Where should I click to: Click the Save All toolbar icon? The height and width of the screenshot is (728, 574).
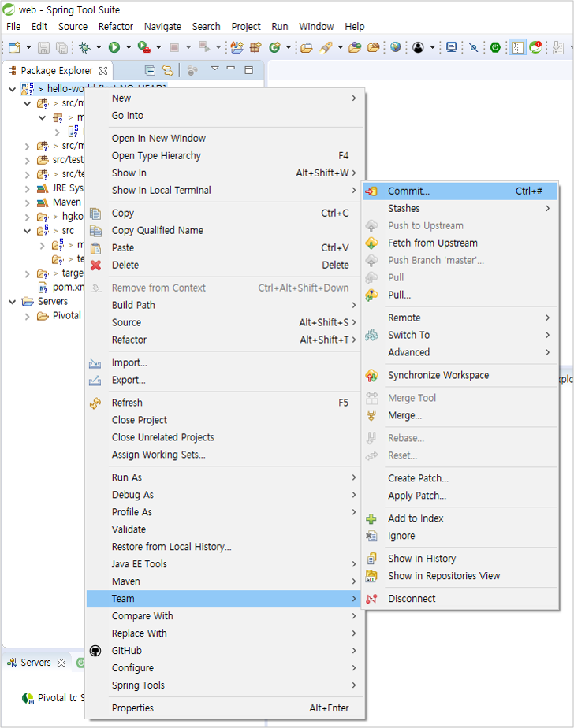pyautogui.click(x=61, y=47)
